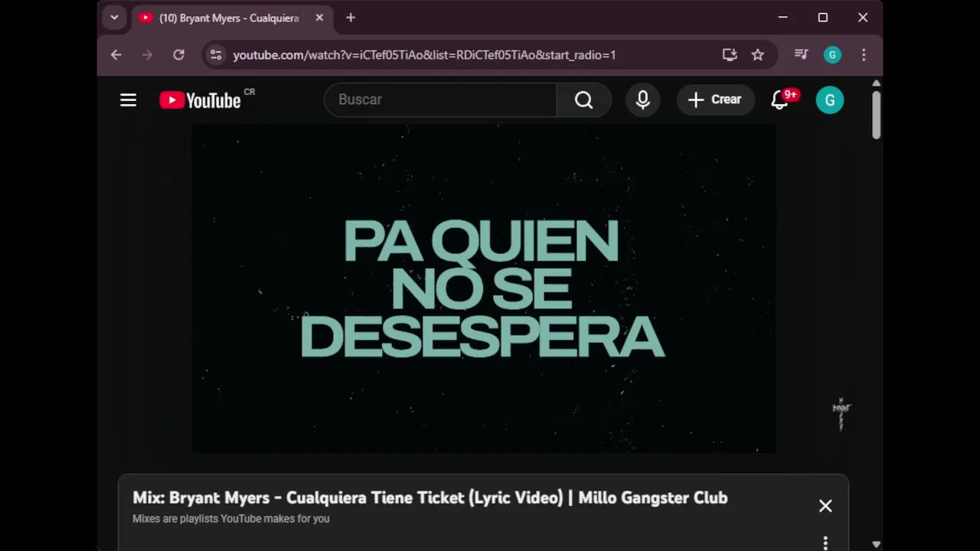Open notifications bell with 9+ badge
This screenshot has height=551, width=980.
780,100
